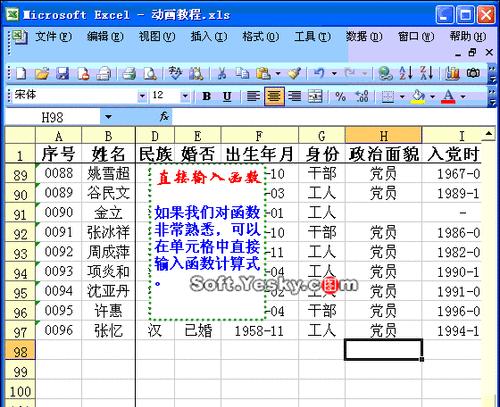Select cell containing 0096
Screen dimensions: 500x407
click(x=59, y=331)
